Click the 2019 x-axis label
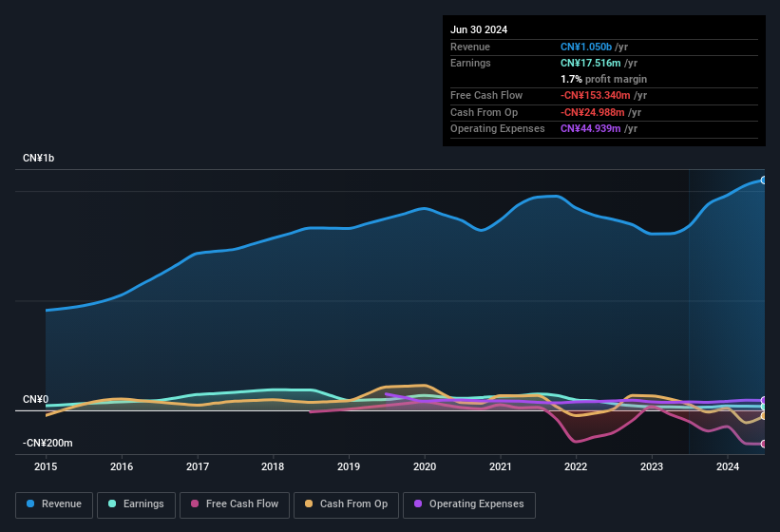 click(x=349, y=466)
